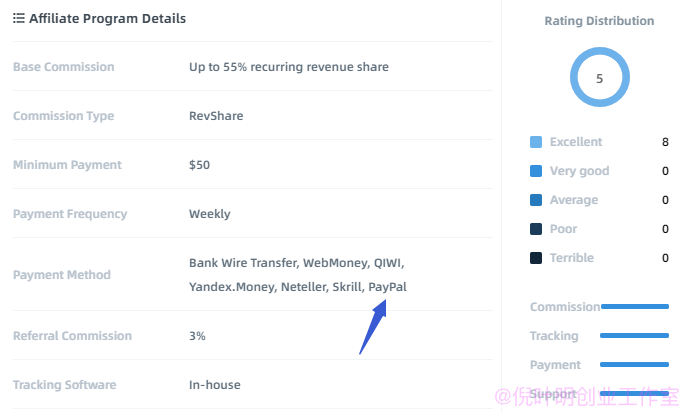Click the Terrible rating color swatch

(536, 258)
